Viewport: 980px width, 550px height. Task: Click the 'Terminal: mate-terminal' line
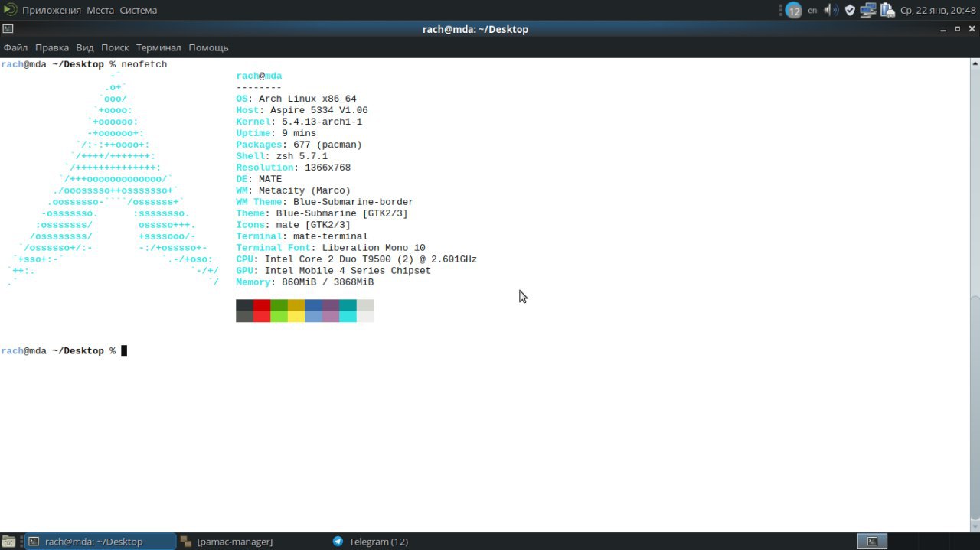click(302, 236)
